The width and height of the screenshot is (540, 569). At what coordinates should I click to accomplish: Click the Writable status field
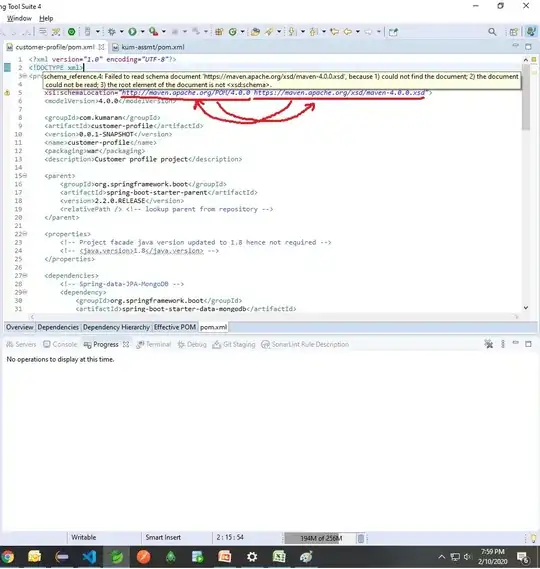[x=83, y=537]
